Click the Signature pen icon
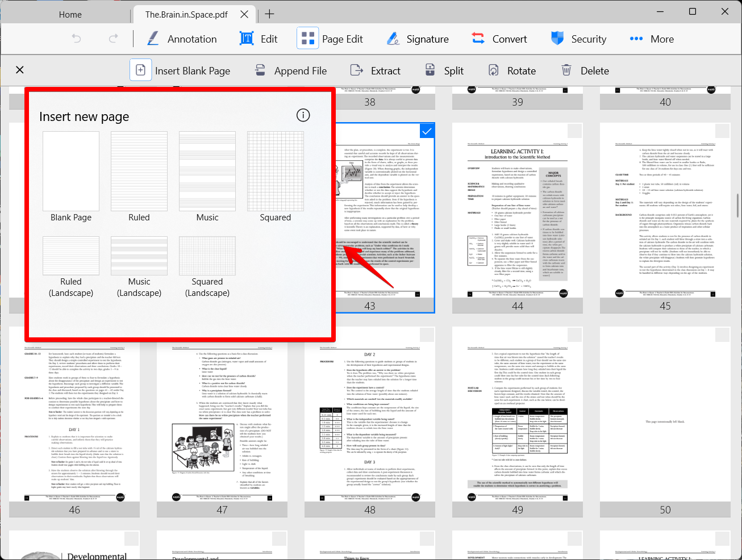 click(393, 39)
